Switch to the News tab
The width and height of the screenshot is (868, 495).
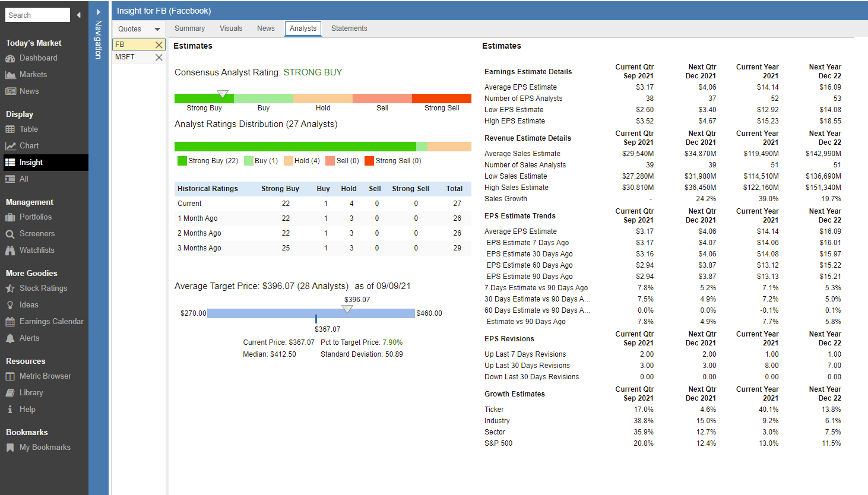266,28
